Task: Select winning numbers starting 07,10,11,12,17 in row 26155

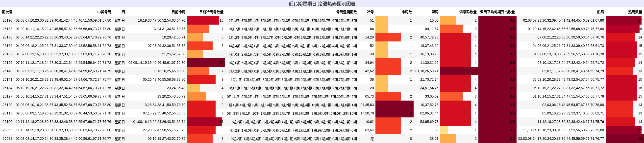Action: (64, 63)
